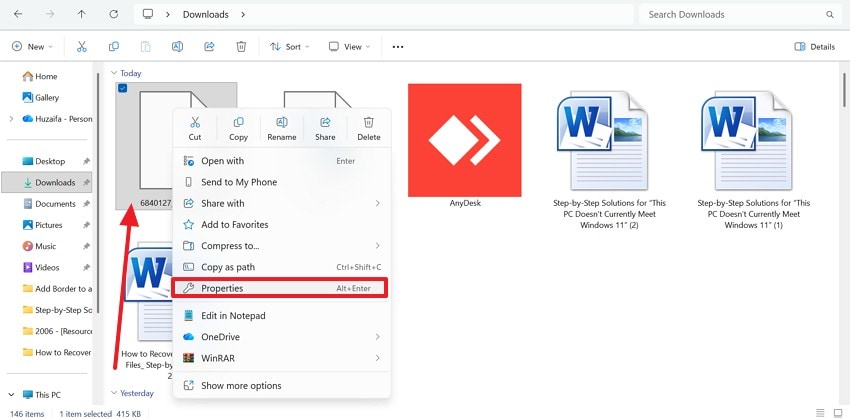
Task: Toggle the Details pane
Action: (x=815, y=47)
